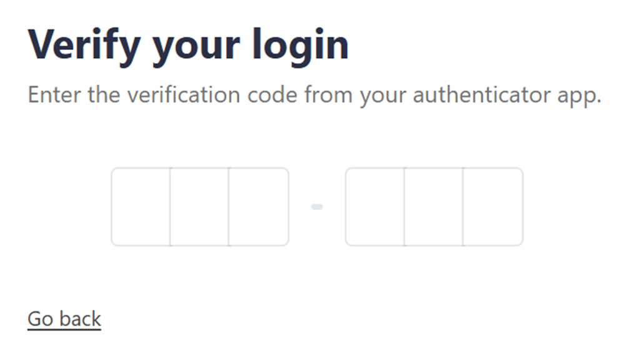Focus the third digit box before the dash
This screenshot has height=358, width=644.
click(258, 207)
